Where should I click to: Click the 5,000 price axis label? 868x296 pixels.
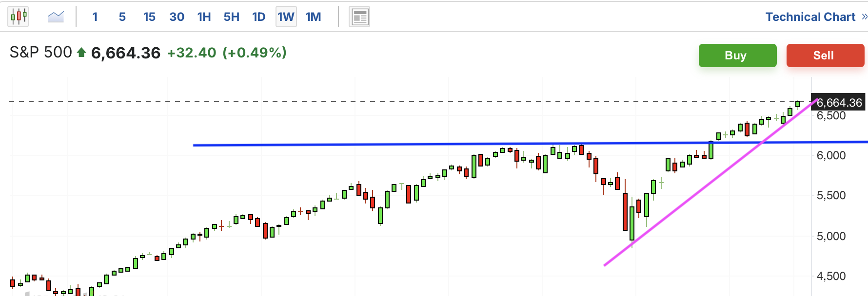[831, 236]
